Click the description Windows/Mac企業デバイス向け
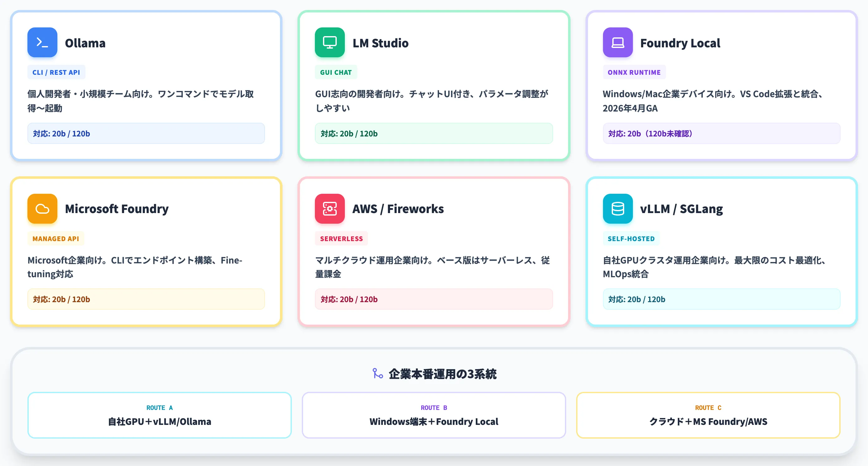This screenshot has width=868, height=466. tap(713, 101)
